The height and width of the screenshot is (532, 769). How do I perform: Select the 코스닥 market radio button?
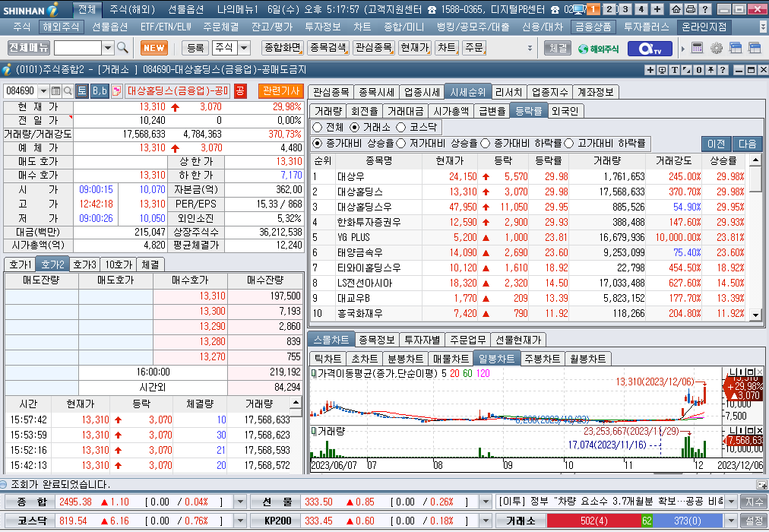coord(401,128)
